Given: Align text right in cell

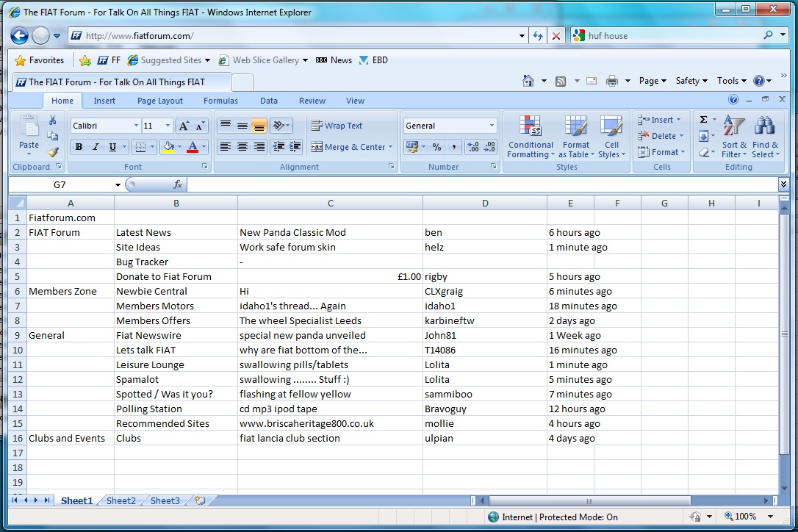Looking at the screenshot, I should pyautogui.click(x=259, y=147).
